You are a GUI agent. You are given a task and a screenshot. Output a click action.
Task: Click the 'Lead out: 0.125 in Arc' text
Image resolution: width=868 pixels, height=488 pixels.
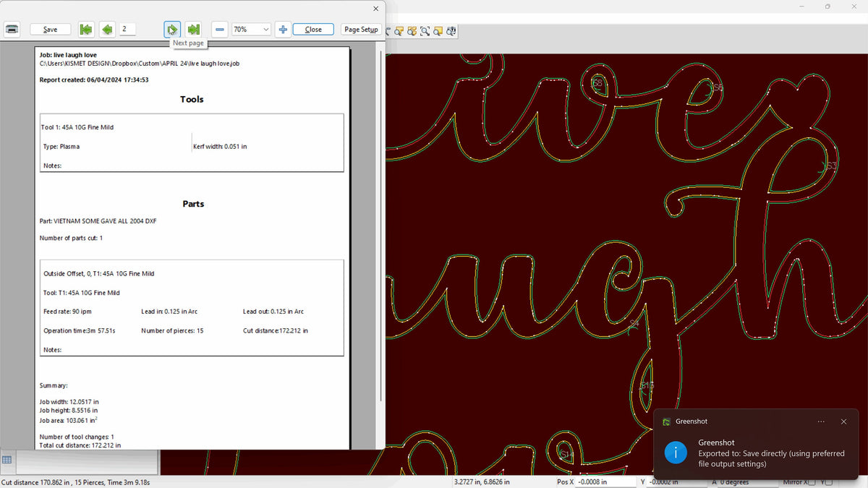pos(273,312)
